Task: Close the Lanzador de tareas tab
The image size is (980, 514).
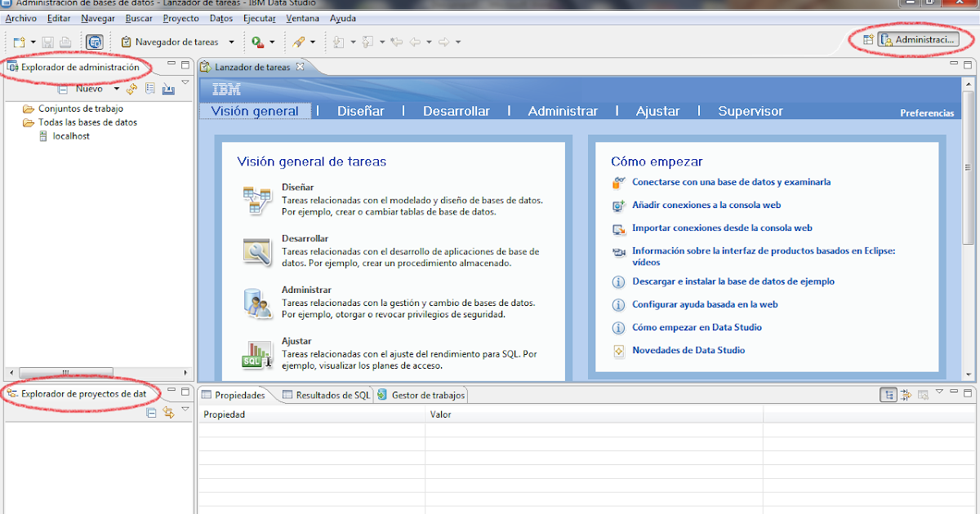Action: coord(300,67)
